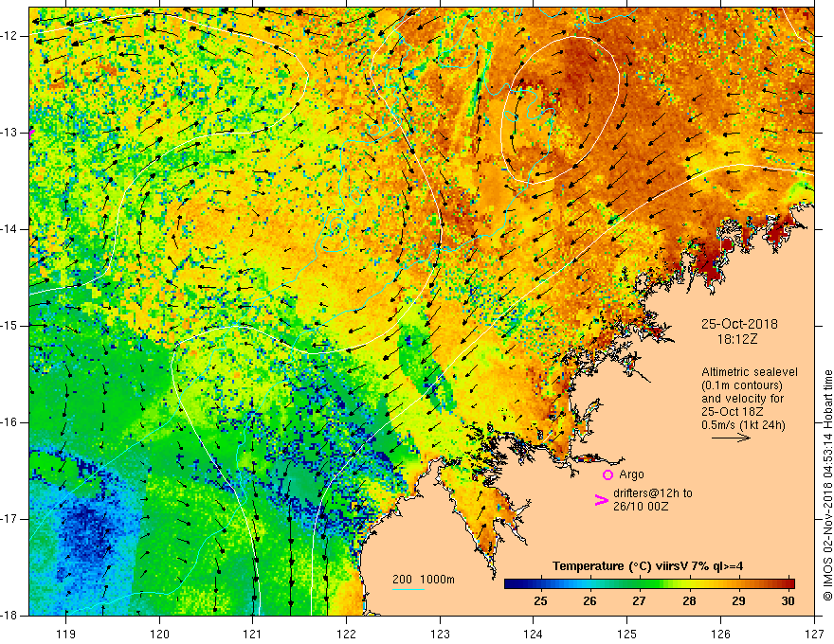Click the latitude axis label -15
Viewport: 834px width, 644px height.
pyautogui.click(x=10, y=326)
